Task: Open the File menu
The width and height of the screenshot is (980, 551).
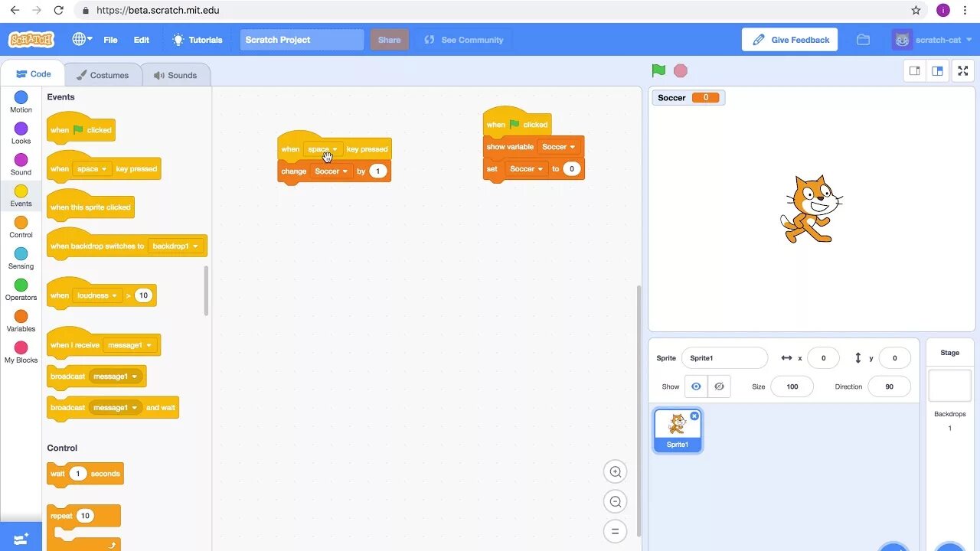Action: tap(110, 40)
